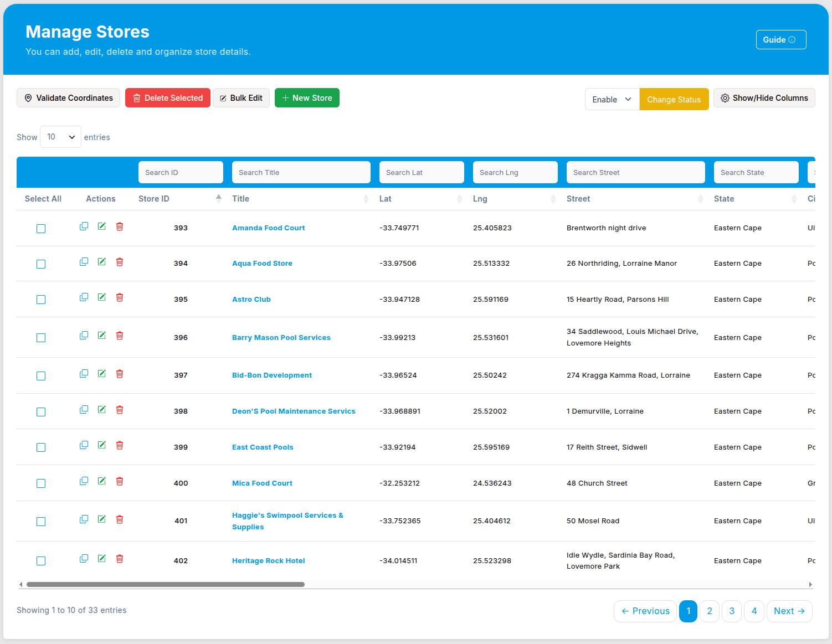Select the checkbox for store 398
This screenshot has height=644, width=832.
[x=41, y=412]
